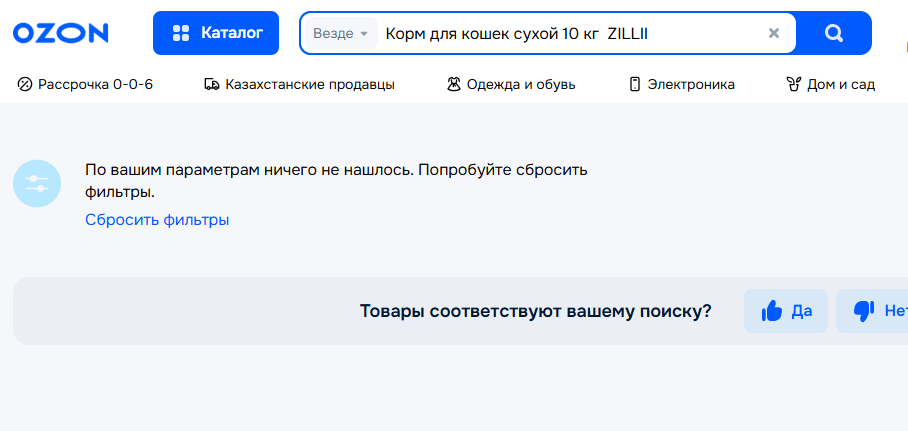Image resolution: width=908 pixels, height=431 pixels.
Task: Click the plant icon beside Дом и сад
Action: coord(794,85)
